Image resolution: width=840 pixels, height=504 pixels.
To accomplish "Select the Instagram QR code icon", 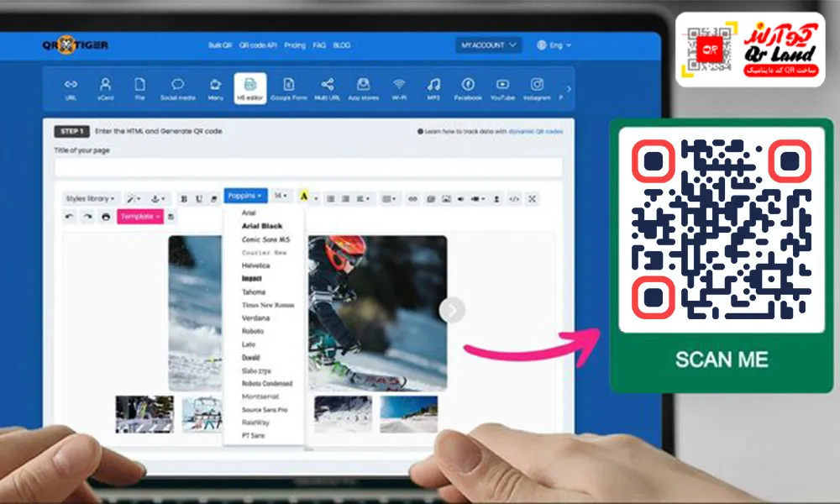I will 538,88.
